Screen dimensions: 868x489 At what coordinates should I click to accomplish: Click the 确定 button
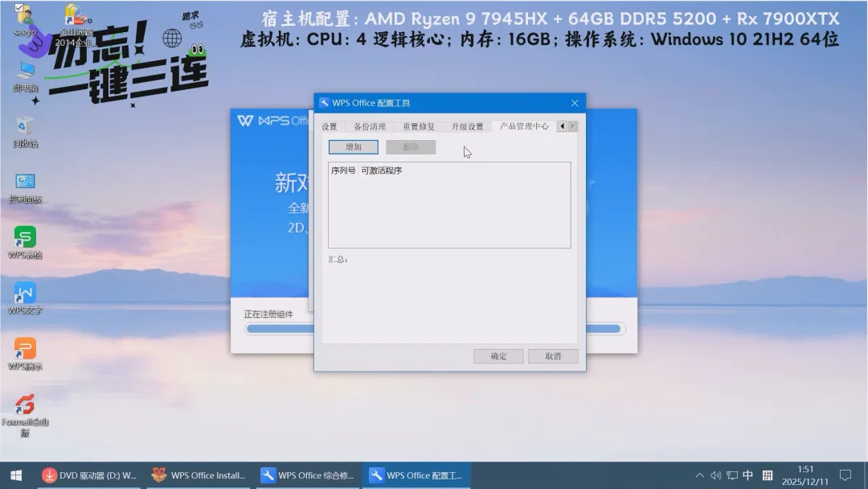coord(498,356)
